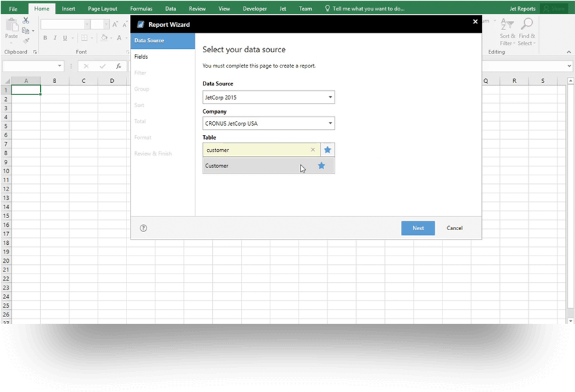The image size is (575, 392).
Task: Click the Format Painter brush icon
Action: point(25,41)
